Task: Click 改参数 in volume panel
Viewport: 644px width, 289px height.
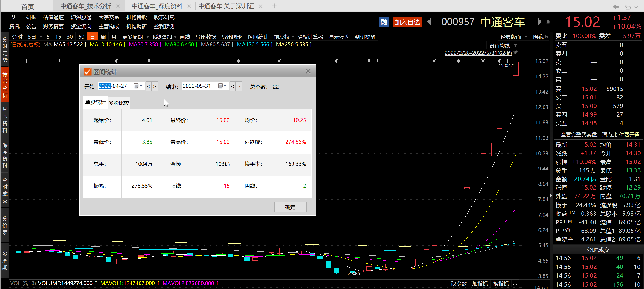Action: pos(459,283)
